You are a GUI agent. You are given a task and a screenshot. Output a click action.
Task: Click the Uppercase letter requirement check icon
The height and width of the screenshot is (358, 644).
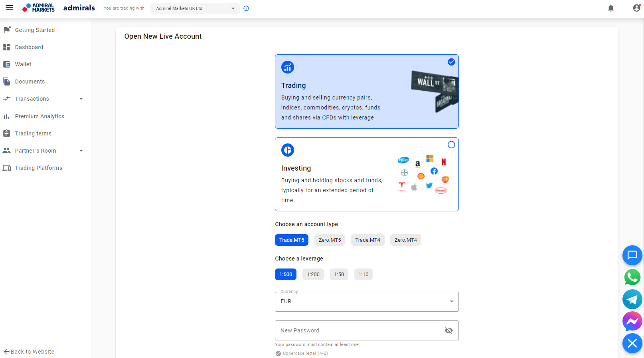[278, 354]
